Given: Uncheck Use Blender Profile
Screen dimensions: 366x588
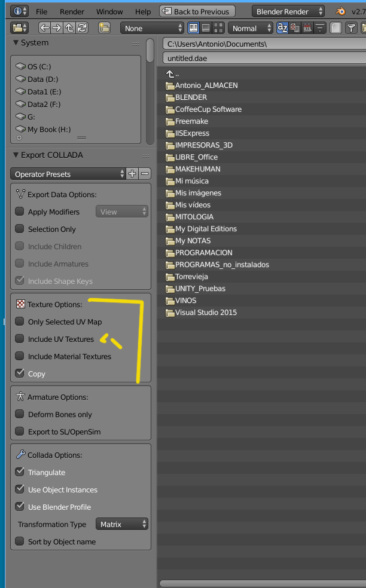Looking at the screenshot, I should tap(20, 507).
